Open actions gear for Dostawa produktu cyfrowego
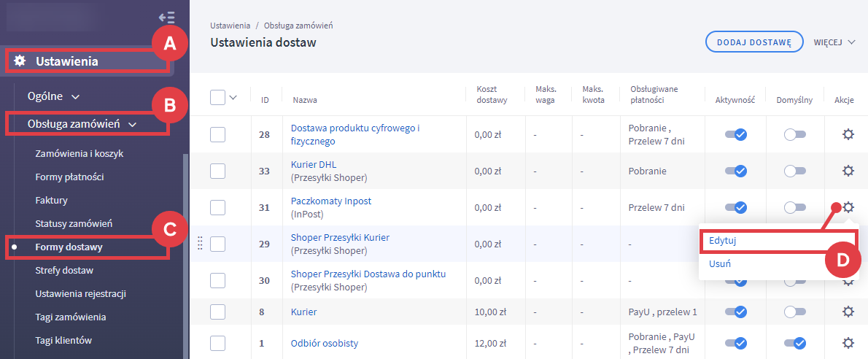Screen dimensions: 868x359 click(848, 134)
